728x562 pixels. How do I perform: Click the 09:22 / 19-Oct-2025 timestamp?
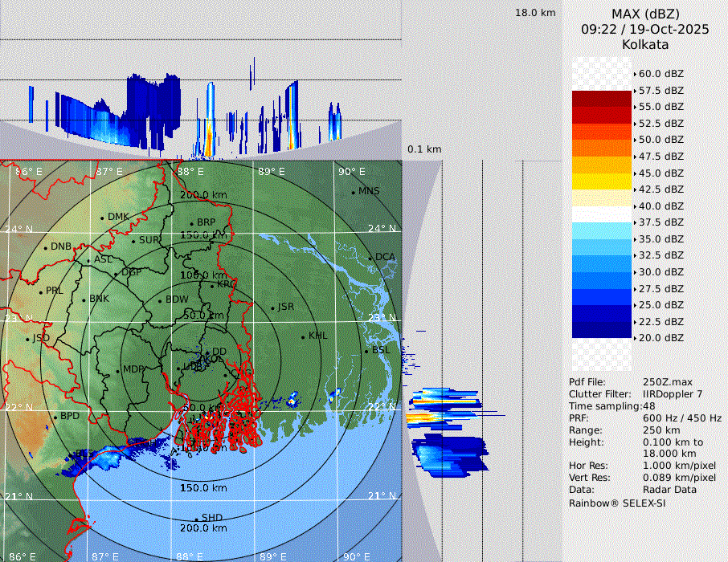coord(645,29)
